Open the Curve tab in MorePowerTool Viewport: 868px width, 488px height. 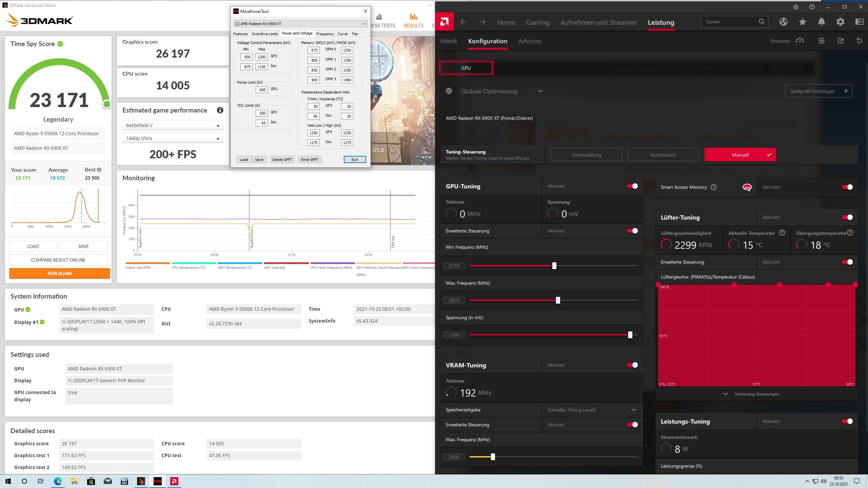click(342, 34)
